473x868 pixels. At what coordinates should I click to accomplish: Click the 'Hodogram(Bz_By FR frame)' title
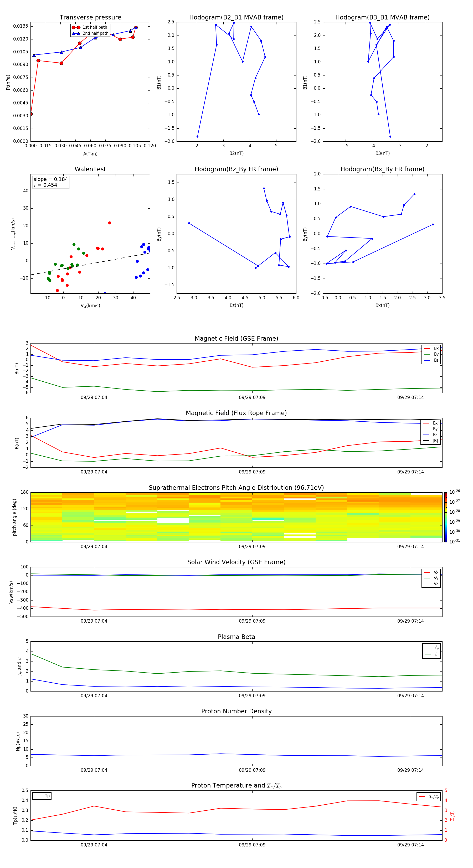[236, 169]
